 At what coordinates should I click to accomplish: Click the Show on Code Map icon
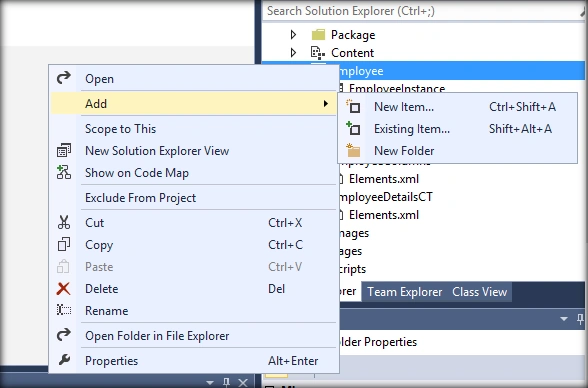(x=64, y=172)
